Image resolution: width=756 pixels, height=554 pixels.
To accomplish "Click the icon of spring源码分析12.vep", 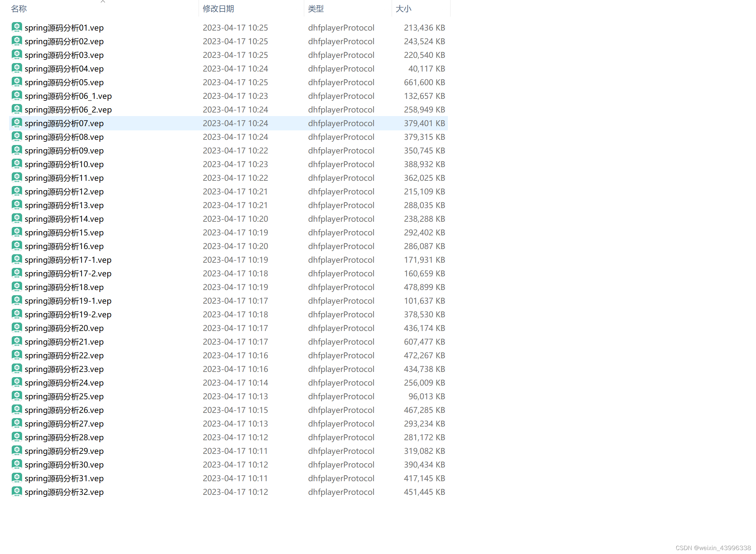I will click(x=17, y=191).
